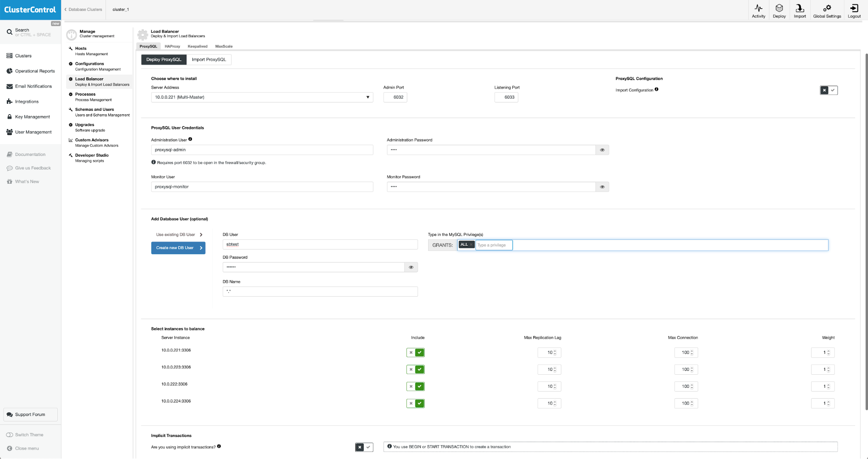The height and width of the screenshot is (459, 868).
Task: Open Developer Studio managing scripts
Action: pos(99,158)
